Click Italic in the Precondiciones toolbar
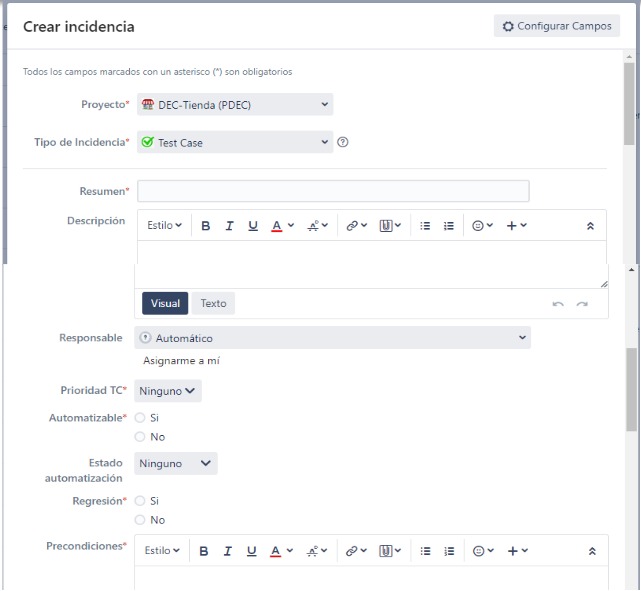The width and height of the screenshot is (641, 591). (228, 551)
